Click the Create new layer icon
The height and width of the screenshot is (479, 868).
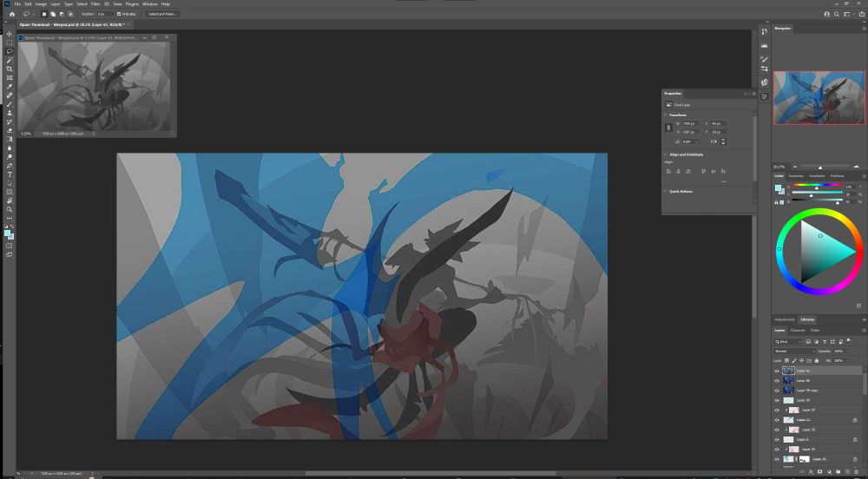[x=847, y=472]
